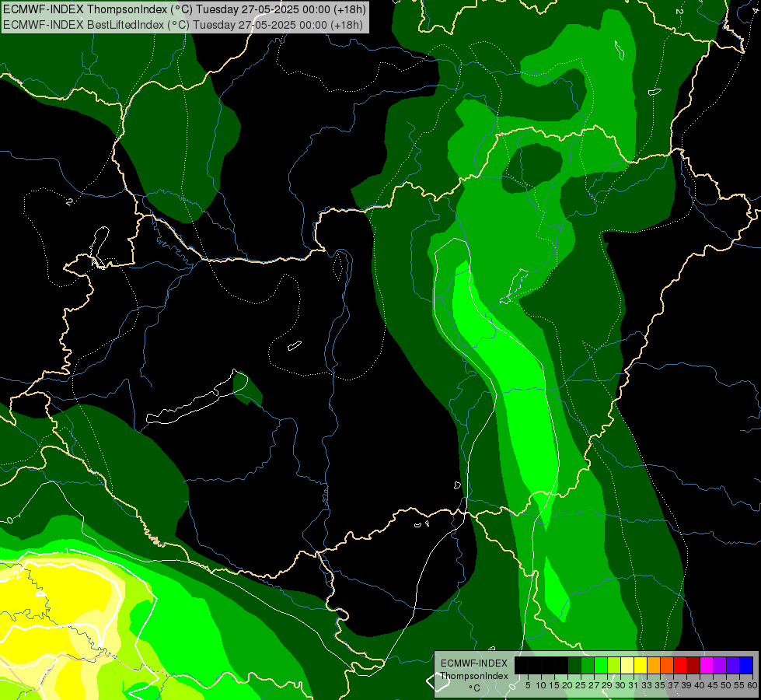Click the legend scale value 33
761x700 pixels.
[x=647, y=685]
